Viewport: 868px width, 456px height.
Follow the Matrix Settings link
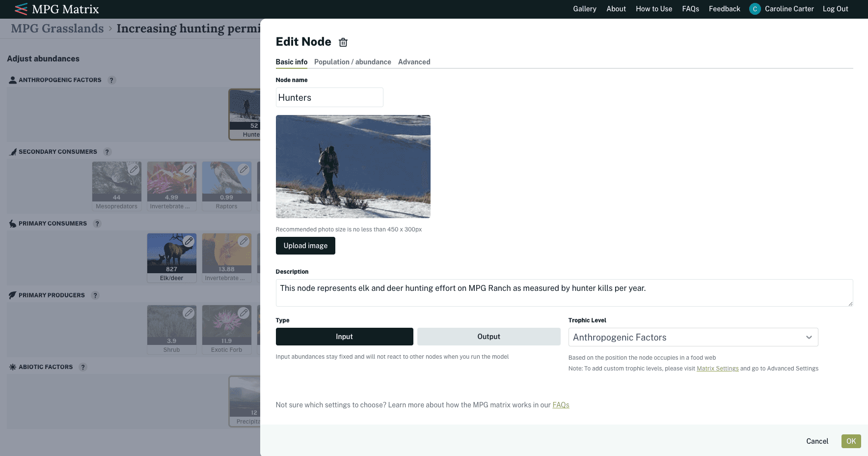(x=718, y=369)
